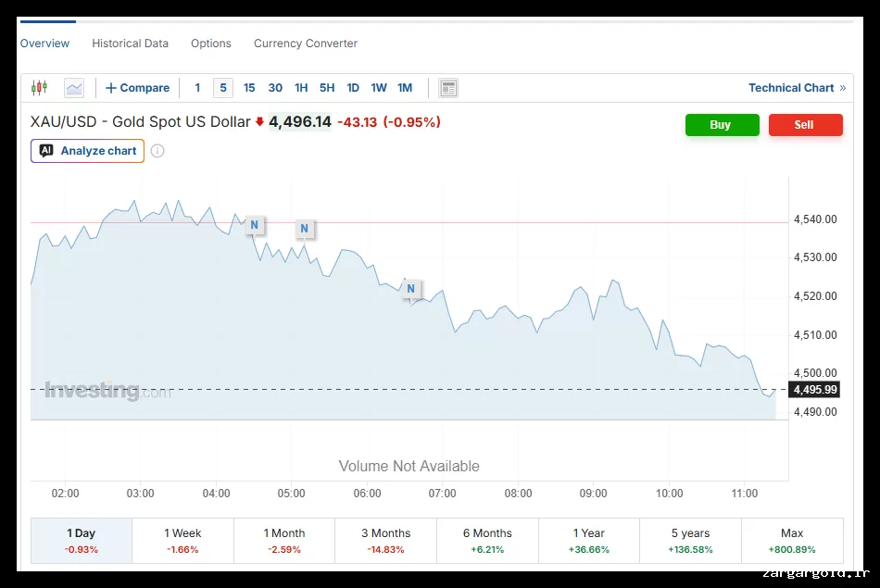Click the price change -43.13 value
Viewport: 880px width, 588px height.
click(x=357, y=121)
